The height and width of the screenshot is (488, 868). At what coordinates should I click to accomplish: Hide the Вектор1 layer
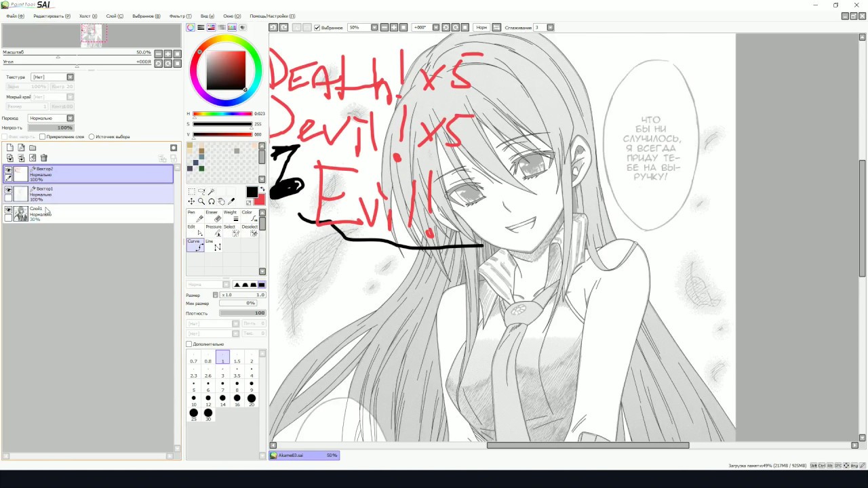point(8,190)
